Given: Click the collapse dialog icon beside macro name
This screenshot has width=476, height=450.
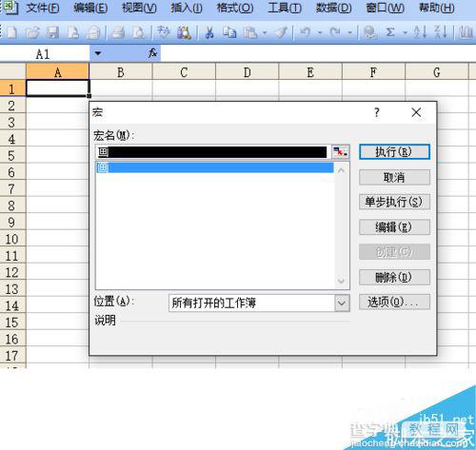Looking at the screenshot, I should 341,152.
